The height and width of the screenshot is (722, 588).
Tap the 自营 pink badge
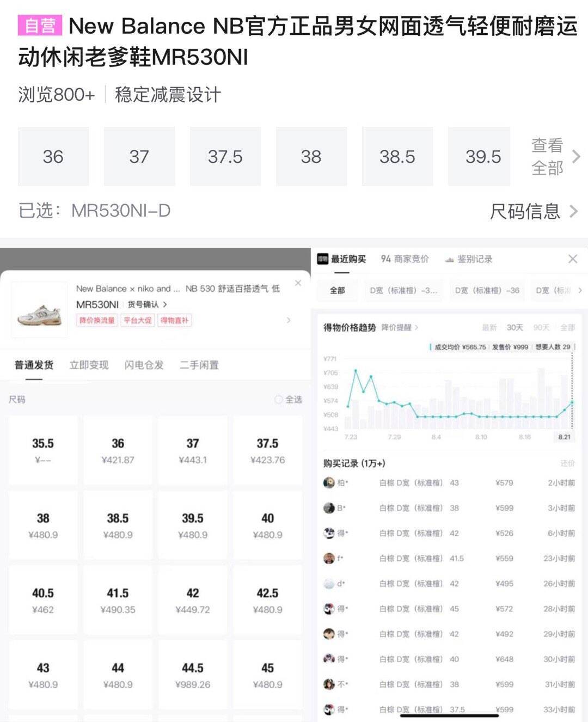(40, 26)
